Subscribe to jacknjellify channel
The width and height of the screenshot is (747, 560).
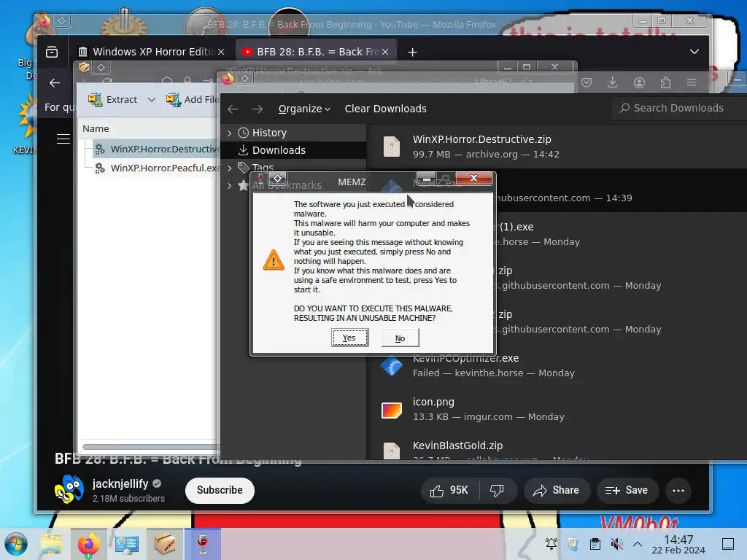tap(220, 490)
